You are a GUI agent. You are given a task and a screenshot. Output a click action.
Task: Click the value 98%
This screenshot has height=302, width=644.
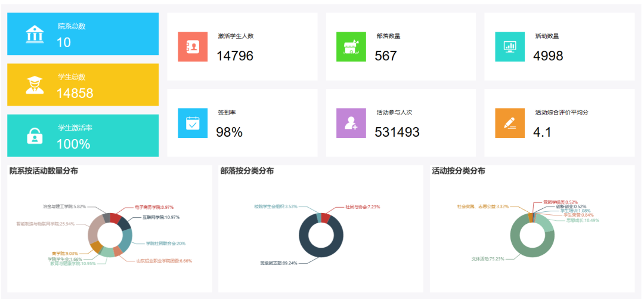click(x=229, y=132)
